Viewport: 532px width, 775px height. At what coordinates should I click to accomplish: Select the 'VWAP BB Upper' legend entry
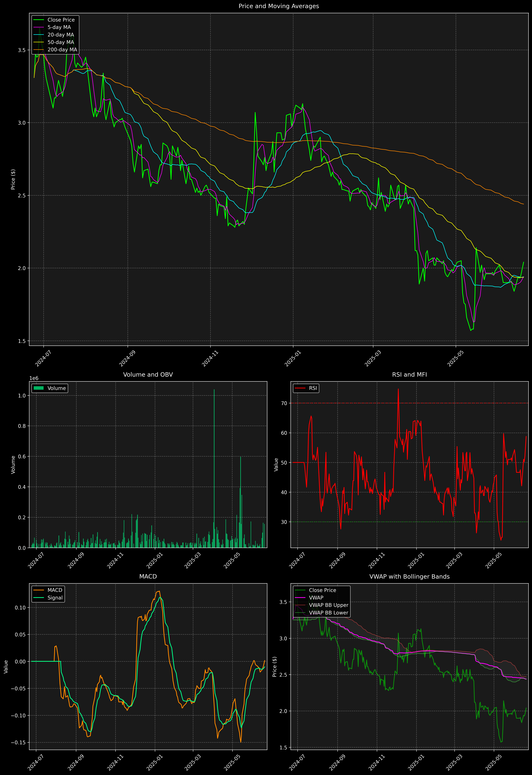pos(329,605)
